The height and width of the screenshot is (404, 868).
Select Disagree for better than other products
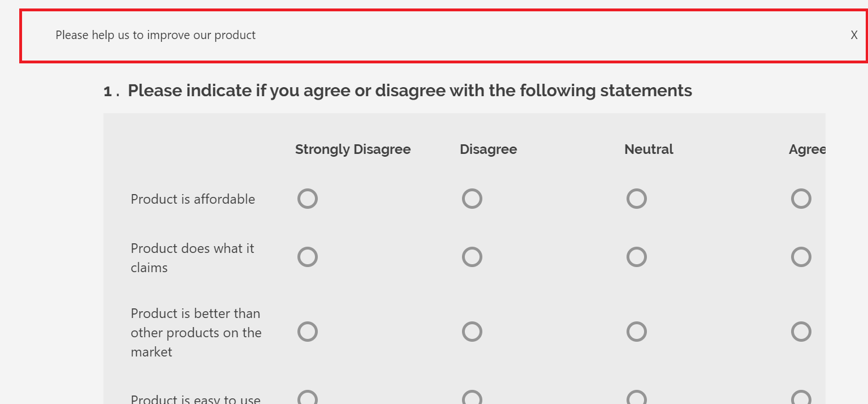point(472,332)
